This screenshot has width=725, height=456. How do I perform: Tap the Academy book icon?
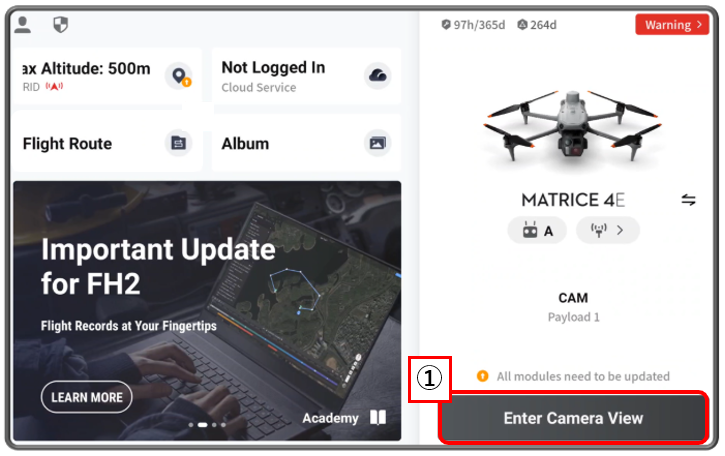pos(378,417)
